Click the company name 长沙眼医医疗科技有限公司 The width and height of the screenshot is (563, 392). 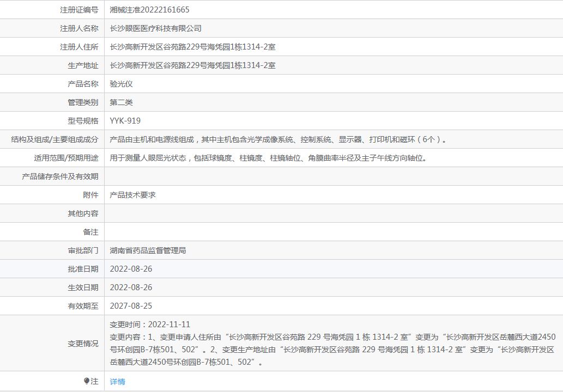pos(155,28)
